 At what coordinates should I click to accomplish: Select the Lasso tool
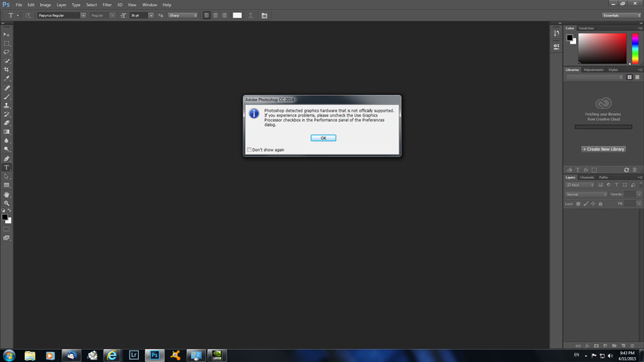click(7, 52)
